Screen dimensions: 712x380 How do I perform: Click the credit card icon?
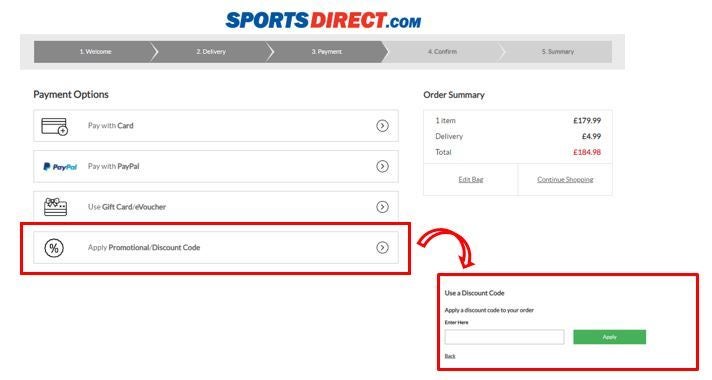[54, 126]
